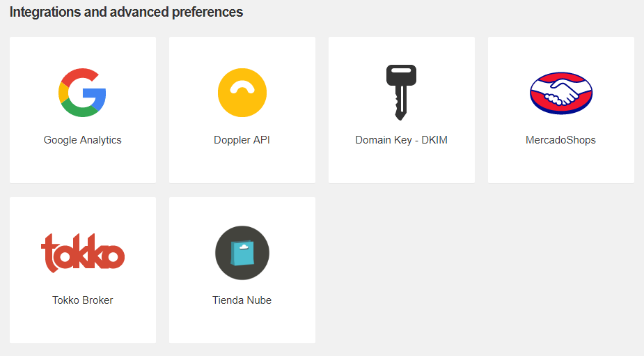Click the black key DKIM icon
644x356 pixels.
[x=401, y=92]
